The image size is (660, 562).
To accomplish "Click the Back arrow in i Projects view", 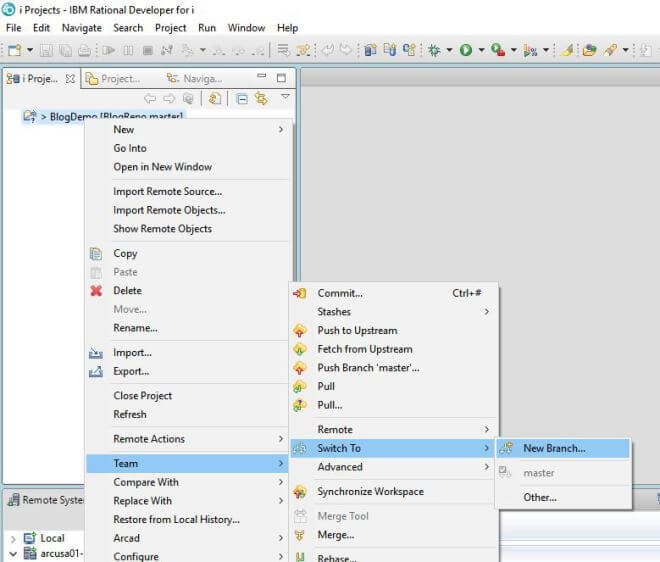I will tap(150, 99).
